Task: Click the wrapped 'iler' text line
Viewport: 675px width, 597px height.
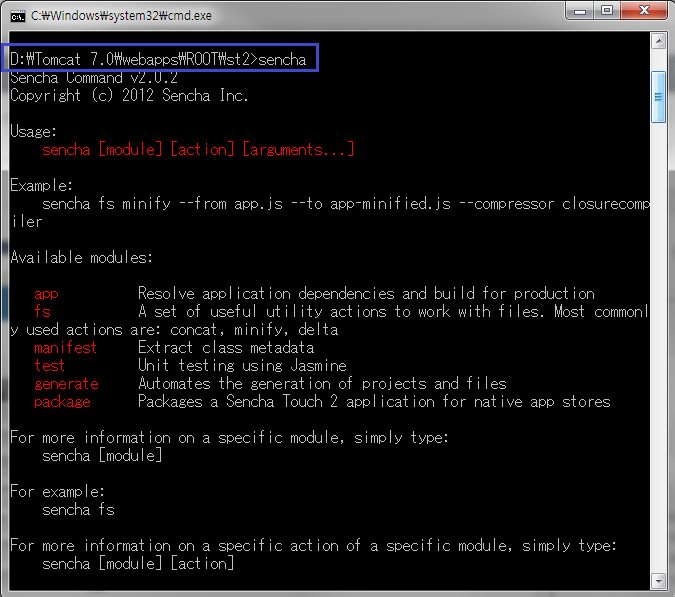Action: pos(26,222)
